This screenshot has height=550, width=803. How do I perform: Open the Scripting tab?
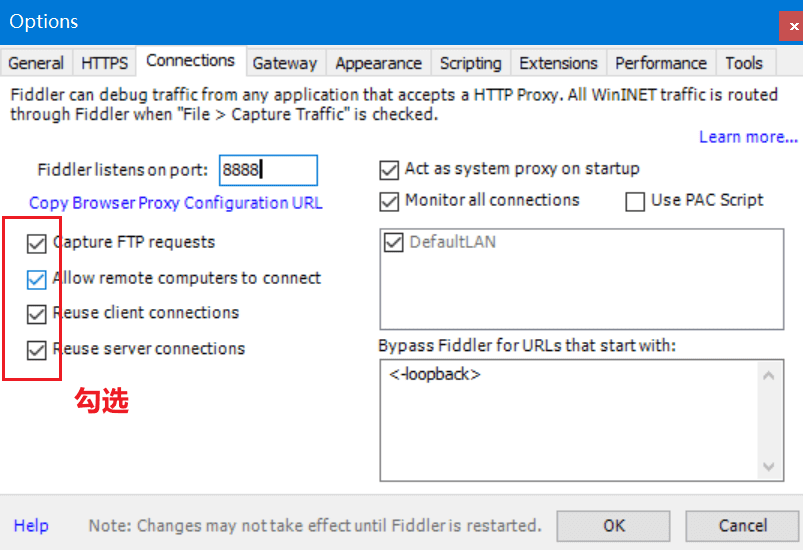470,63
